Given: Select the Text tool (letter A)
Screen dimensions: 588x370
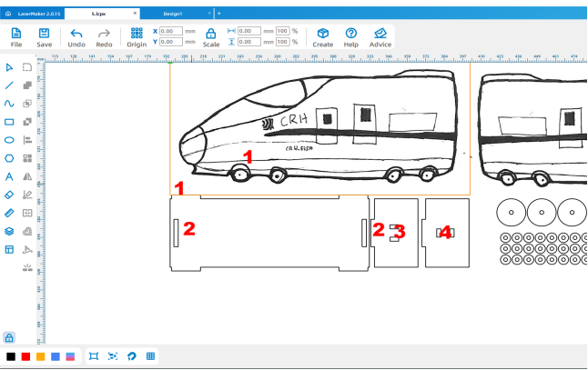Looking at the screenshot, I should point(9,176).
